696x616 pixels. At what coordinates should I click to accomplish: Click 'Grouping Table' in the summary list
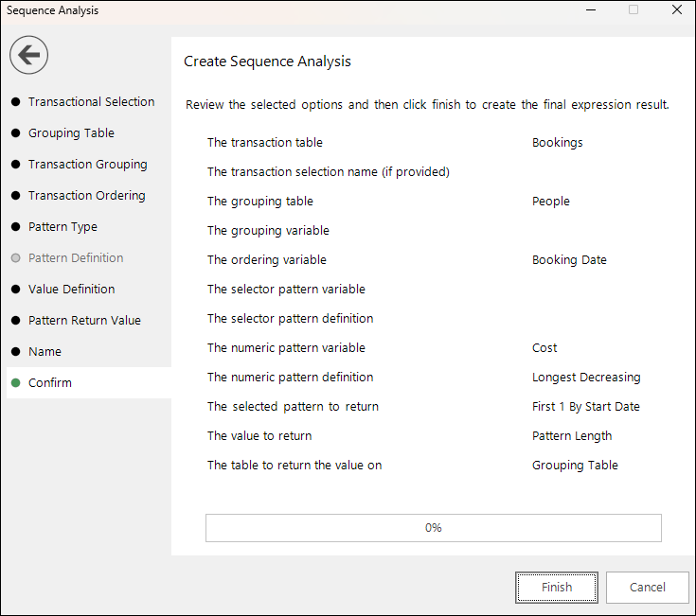click(x=575, y=466)
